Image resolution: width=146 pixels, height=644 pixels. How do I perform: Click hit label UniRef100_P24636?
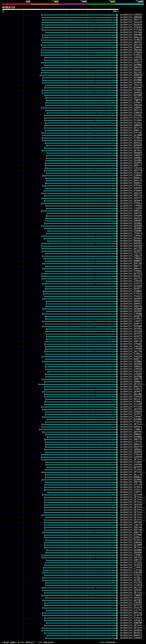(131, 397)
